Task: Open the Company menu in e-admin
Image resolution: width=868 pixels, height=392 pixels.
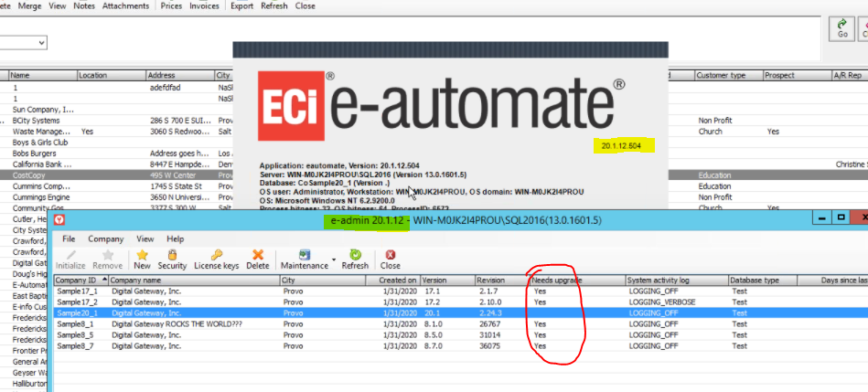Action: tap(106, 238)
